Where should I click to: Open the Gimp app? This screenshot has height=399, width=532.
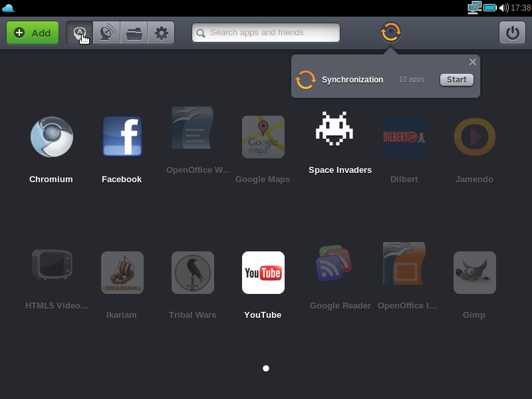click(474, 273)
